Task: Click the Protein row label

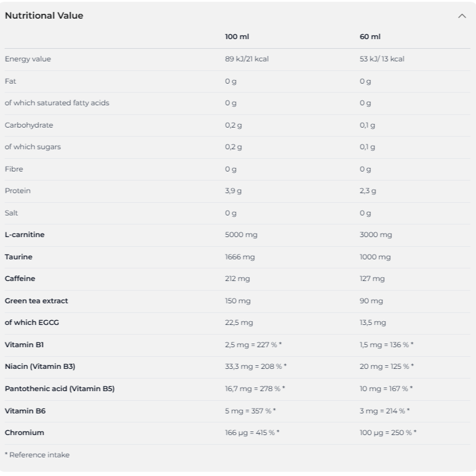Action: point(17,191)
